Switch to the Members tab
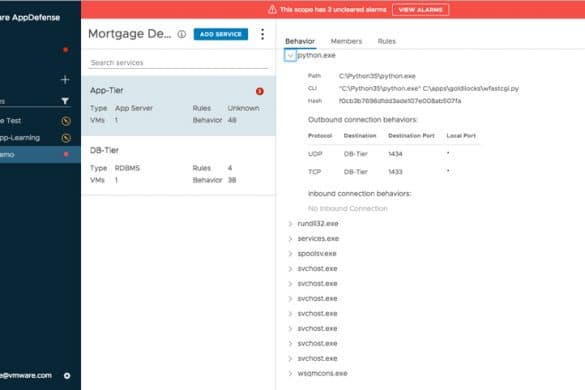The height and width of the screenshot is (390, 585). [346, 41]
